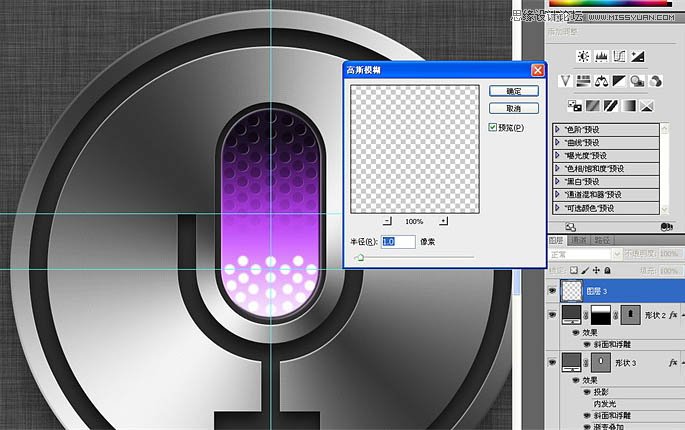Screen dimensions: 685x430
Task: Click the icon at the adjustments panel bottom-left
Action: (571, 227)
